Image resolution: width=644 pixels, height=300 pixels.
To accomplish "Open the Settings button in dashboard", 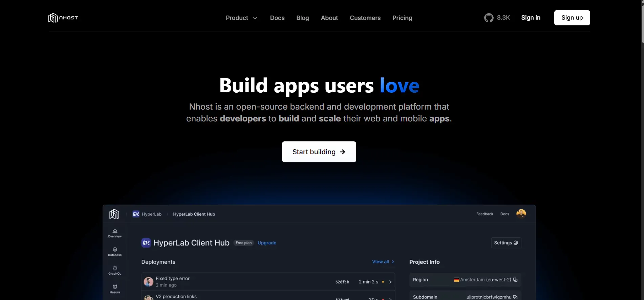I will (x=506, y=243).
